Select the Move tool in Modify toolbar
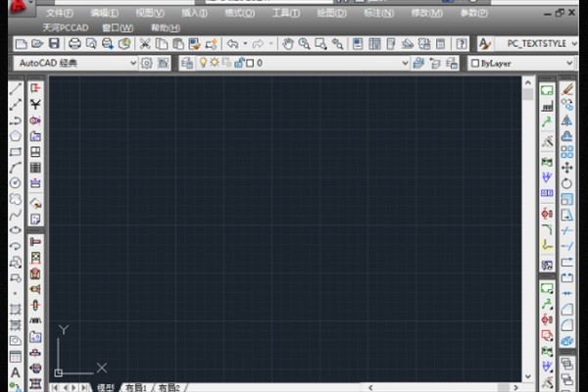This screenshot has width=588, height=392. [x=567, y=168]
